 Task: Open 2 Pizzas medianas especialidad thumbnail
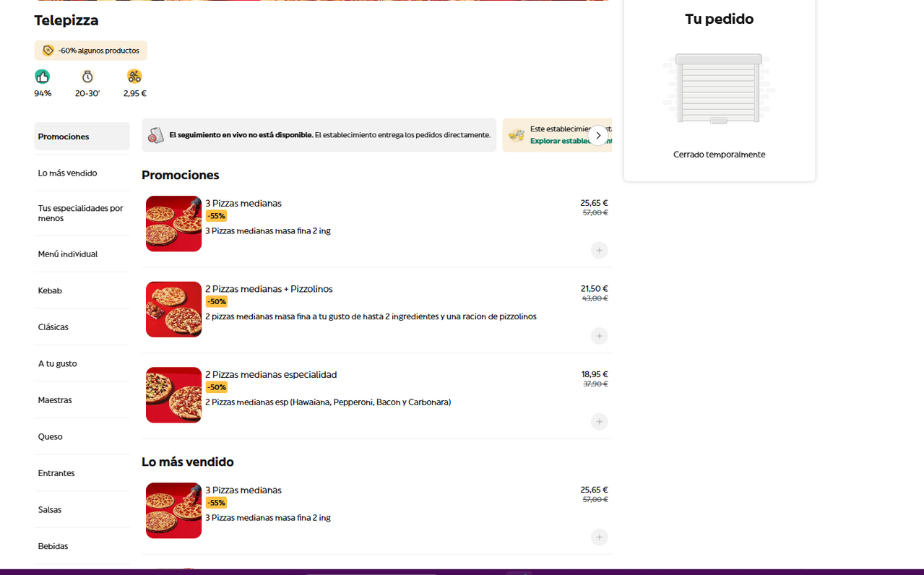[x=173, y=395]
